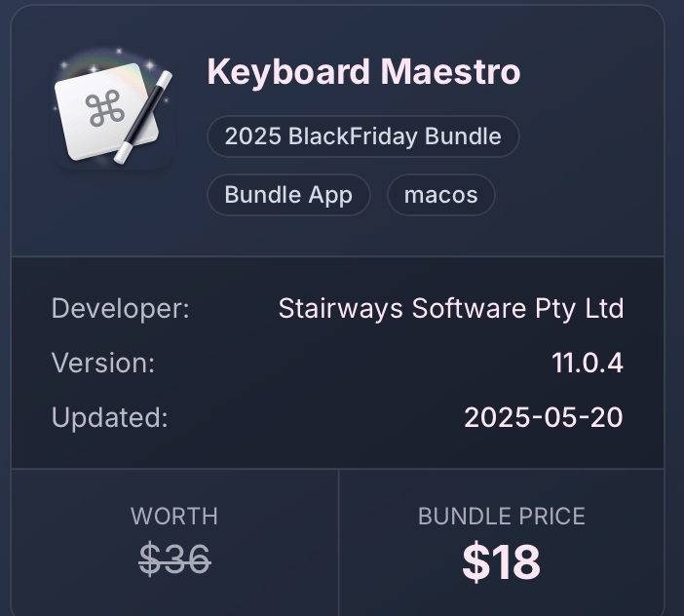The height and width of the screenshot is (616, 684).
Task: Open the Bundle App tag
Action: [288, 194]
